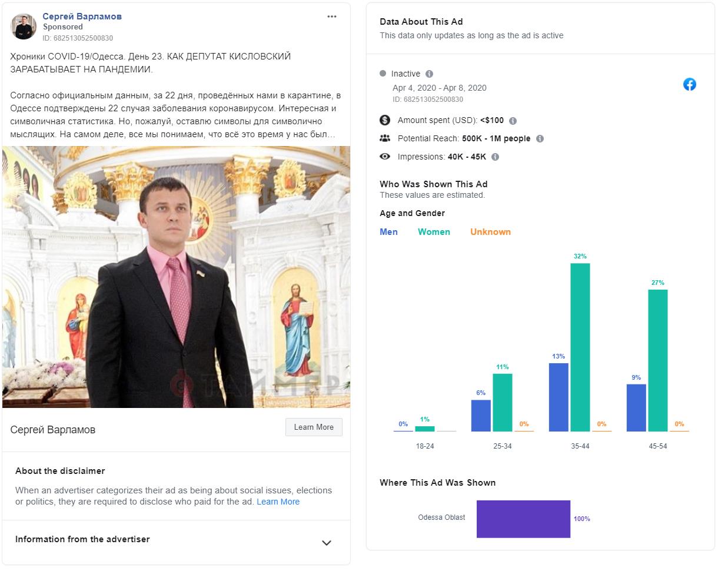Toggle Unknown series in the chart legend
Image resolution: width=728 pixels, height=574 pixels.
point(490,232)
